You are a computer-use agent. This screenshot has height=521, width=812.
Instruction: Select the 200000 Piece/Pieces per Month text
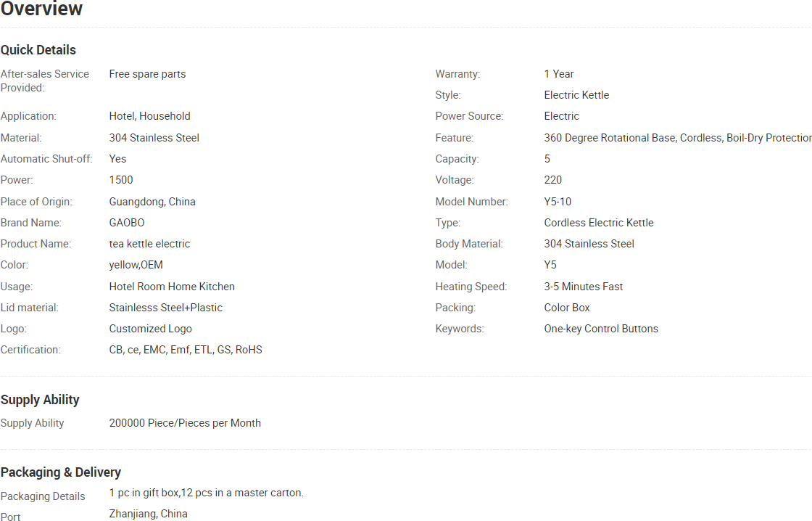[x=185, y=423]
